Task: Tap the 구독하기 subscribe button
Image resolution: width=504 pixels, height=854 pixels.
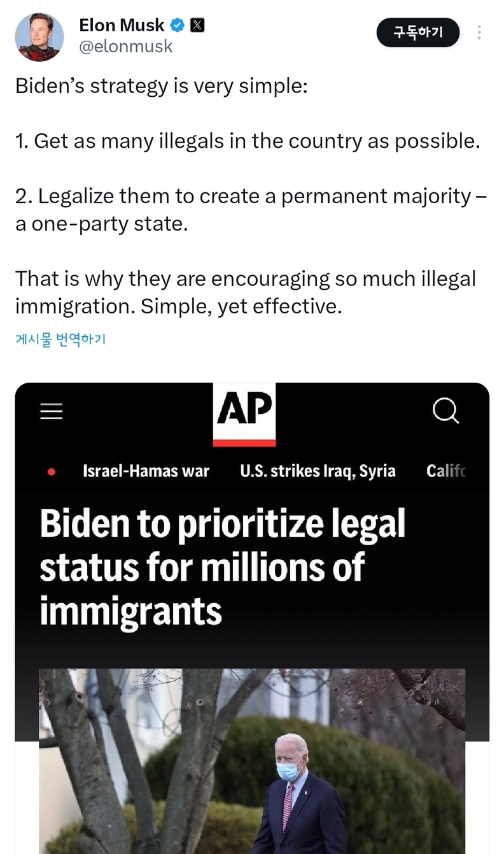Action: [x=417, y=32]
